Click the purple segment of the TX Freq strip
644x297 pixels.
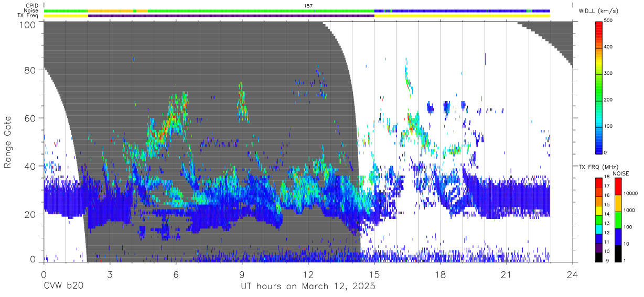(x=231, y=16)
